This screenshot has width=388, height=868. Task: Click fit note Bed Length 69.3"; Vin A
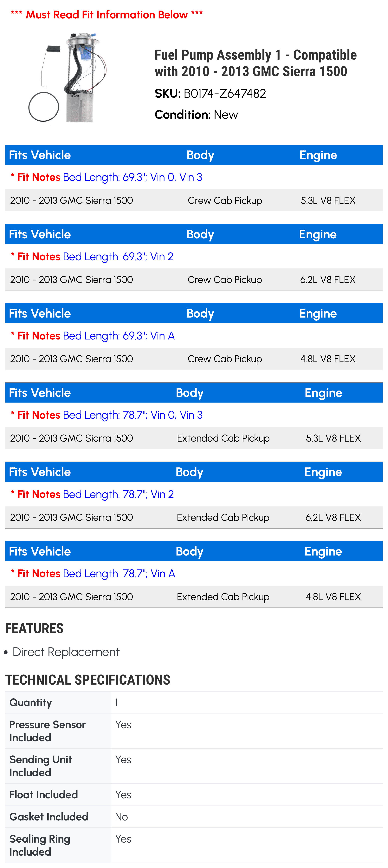(x=119, y=336)
